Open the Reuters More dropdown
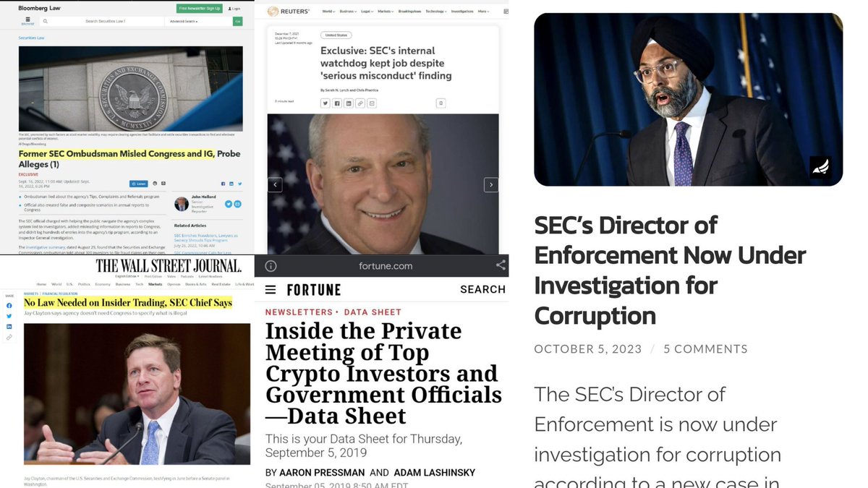The width and height of the screenshot is (868, 488). click(482, 12)
